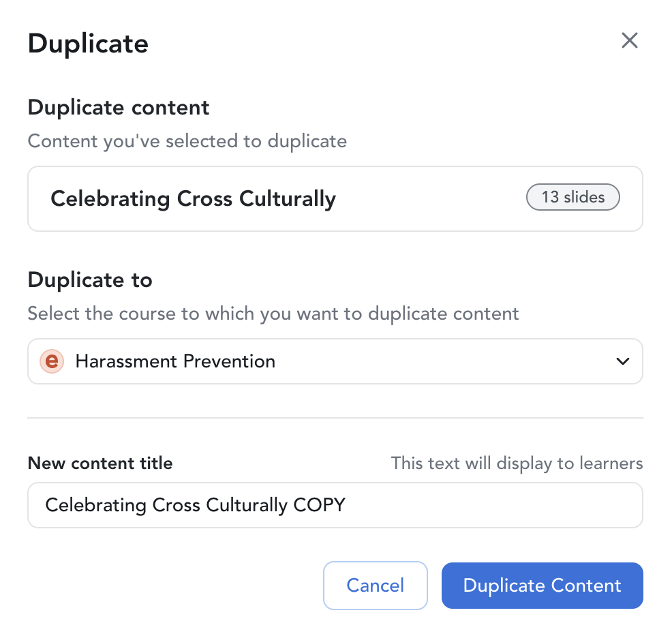Select the Celebrating Cross Culturally content title
The width and height of the screenshot is (672, 634).
(193, 199)
